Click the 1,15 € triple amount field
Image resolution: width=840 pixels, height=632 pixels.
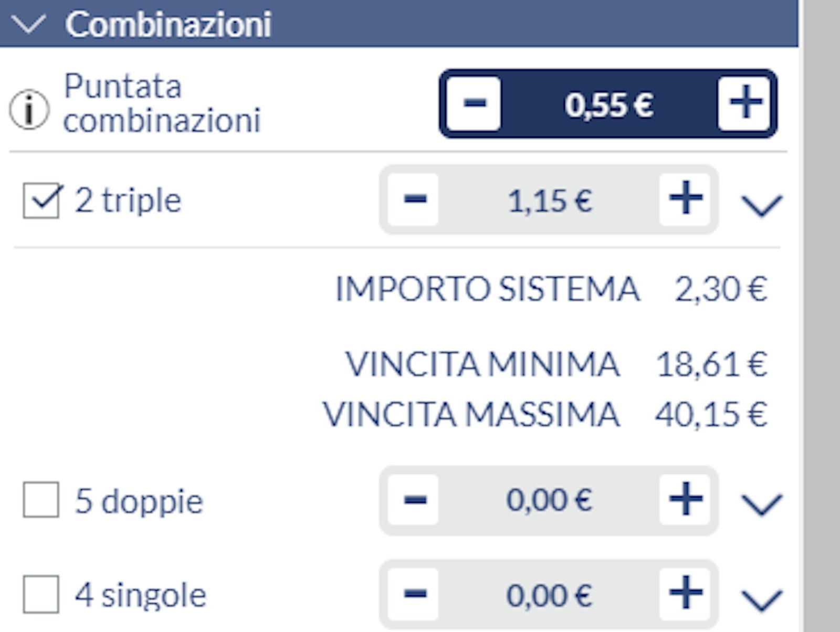pyautogui.click(x=549, y=201)
